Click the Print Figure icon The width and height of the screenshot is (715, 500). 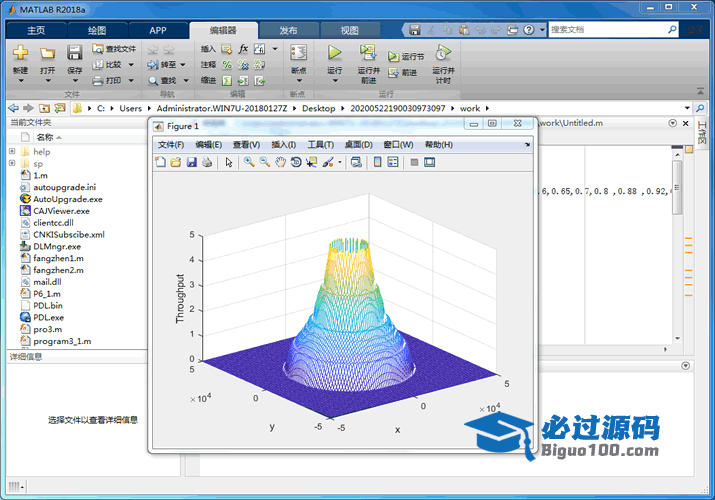(x=206, y=162)
